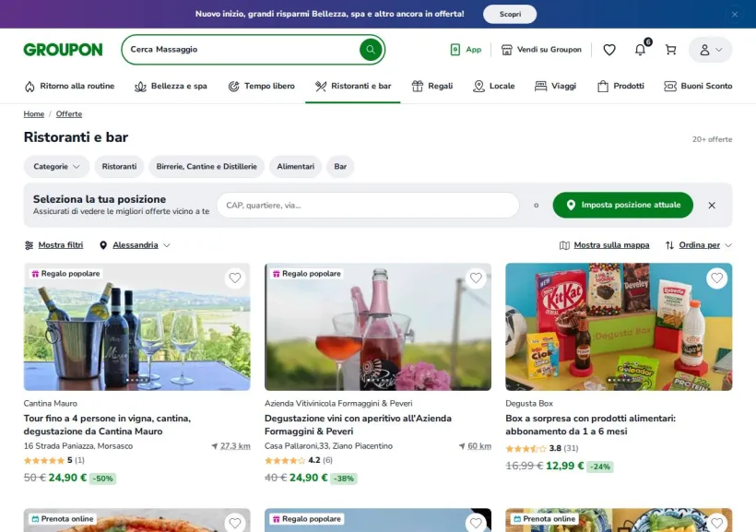Viewport: 756px width, 532px height.
Task: Expand the Categorie dropdown
Action: (x=56, y=166)
